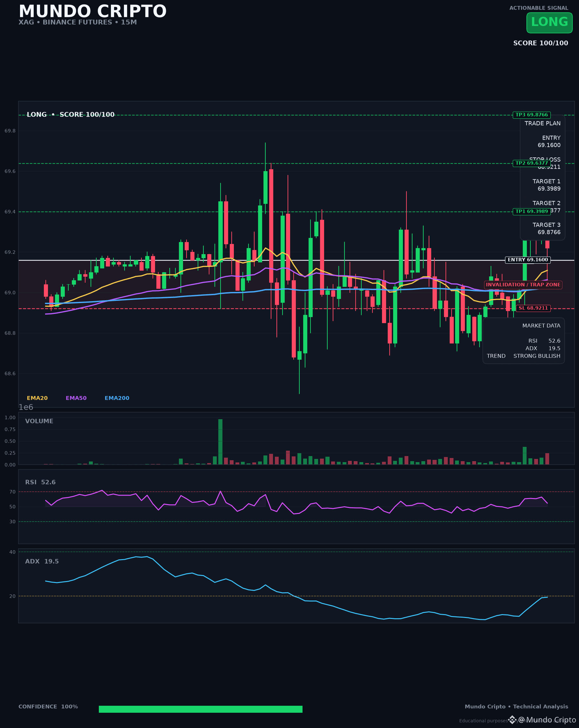Click the green confidence progress bar
Screen dimensions: 579x728
201,709
